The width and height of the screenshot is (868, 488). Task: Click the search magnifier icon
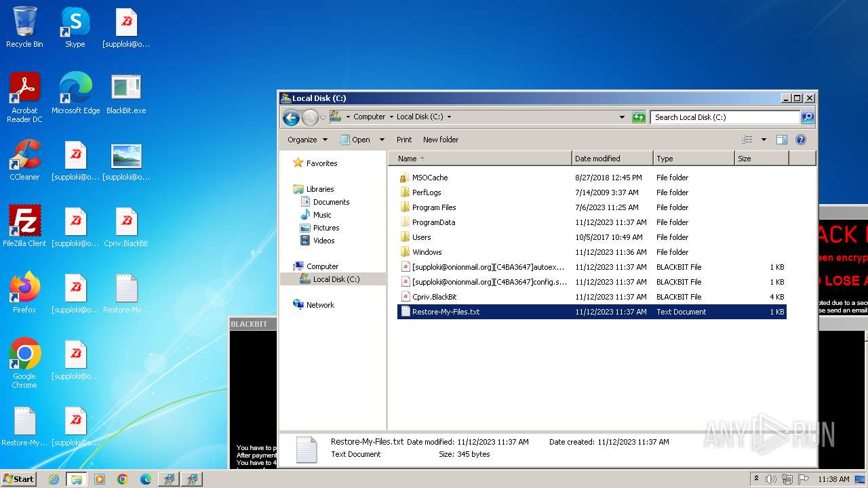click(807, 117)
